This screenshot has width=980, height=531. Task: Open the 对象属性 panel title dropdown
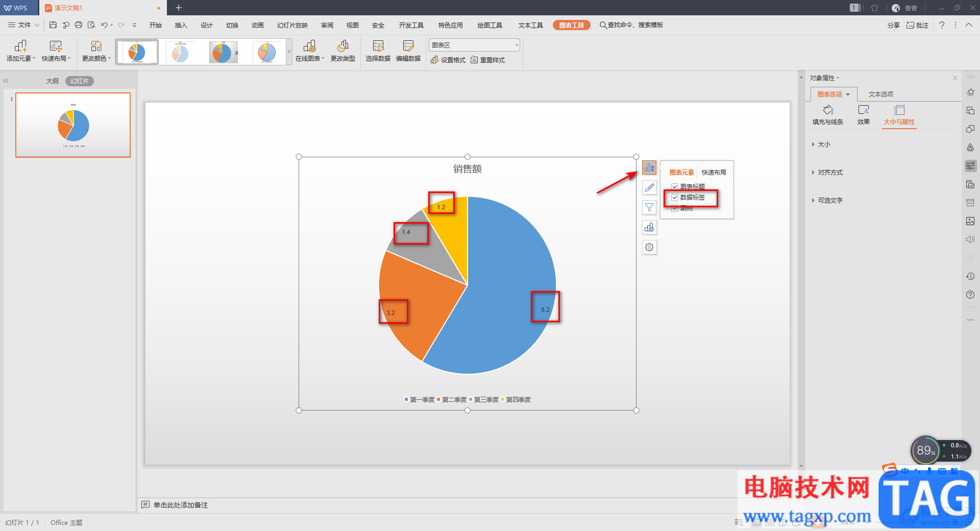click(824, 78)
